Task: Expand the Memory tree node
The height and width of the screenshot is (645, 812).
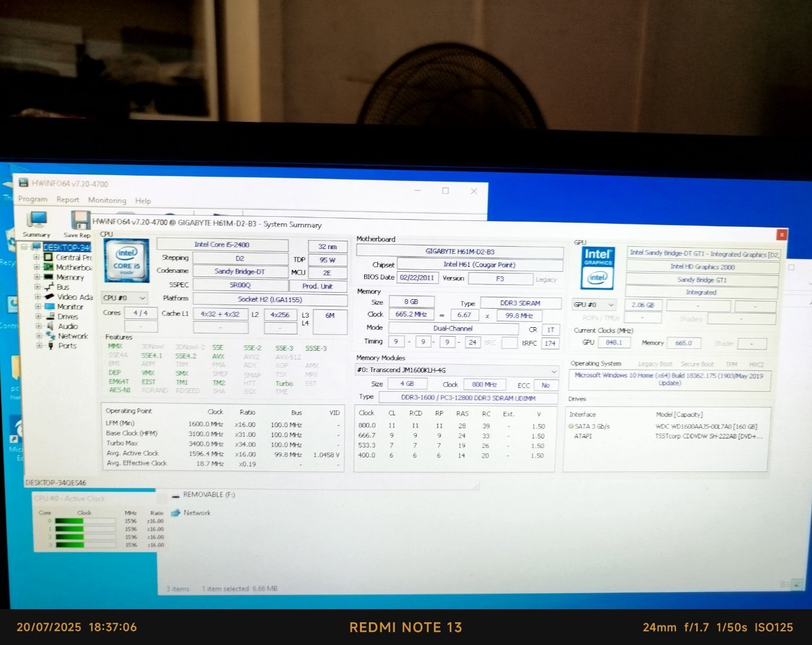Action: 36,277
